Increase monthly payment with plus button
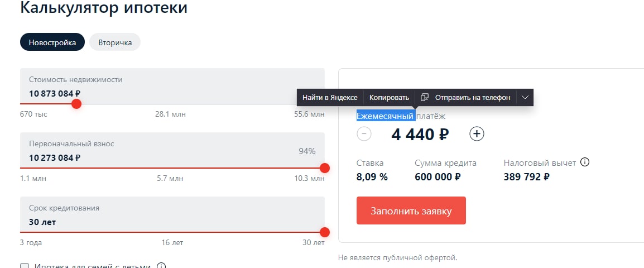Viewport: 644px width, 268px height. 477,134
